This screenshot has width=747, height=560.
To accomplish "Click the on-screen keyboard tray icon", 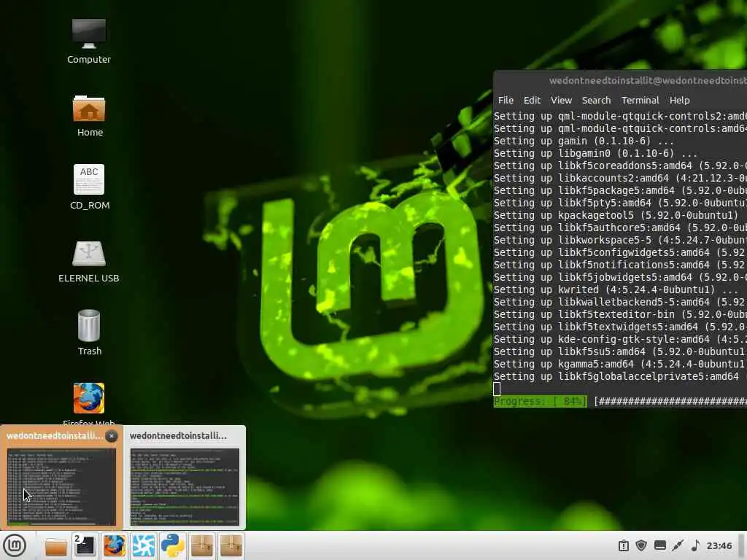I will click(659, 545).
